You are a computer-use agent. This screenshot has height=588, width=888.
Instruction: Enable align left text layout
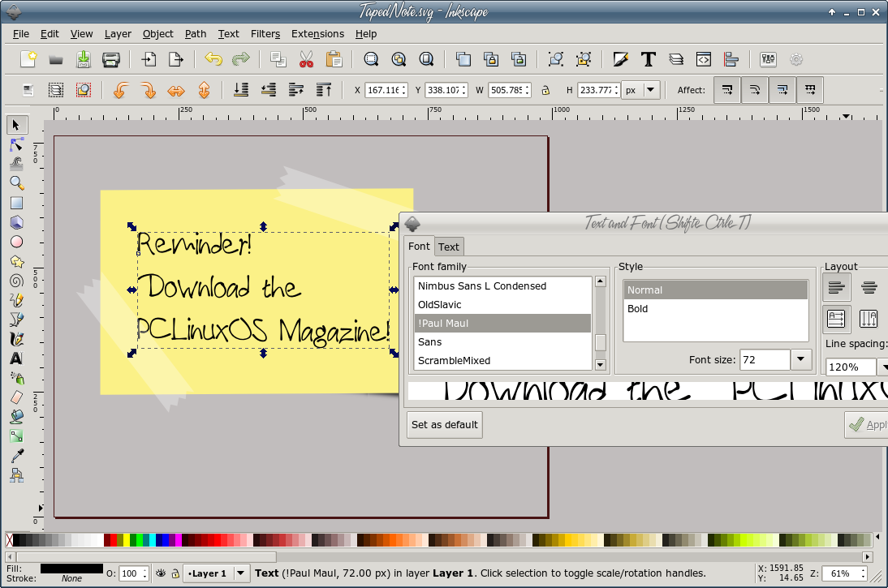(837, 287)
